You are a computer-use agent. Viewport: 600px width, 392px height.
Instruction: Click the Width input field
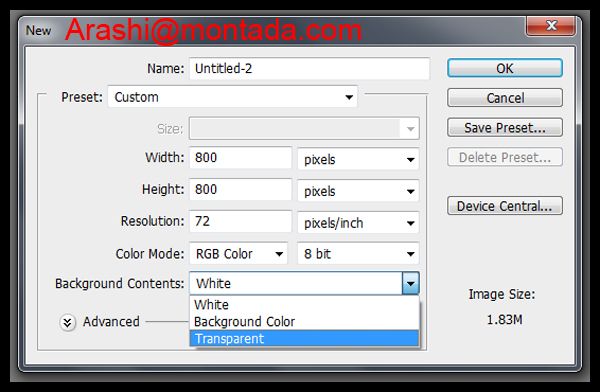pyautogui.click(x=240, y=158)
